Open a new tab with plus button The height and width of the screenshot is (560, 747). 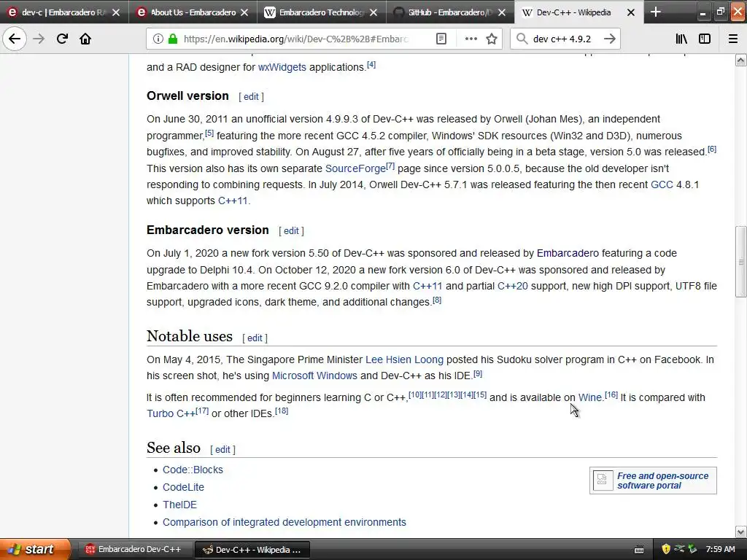tap(656, 12)
